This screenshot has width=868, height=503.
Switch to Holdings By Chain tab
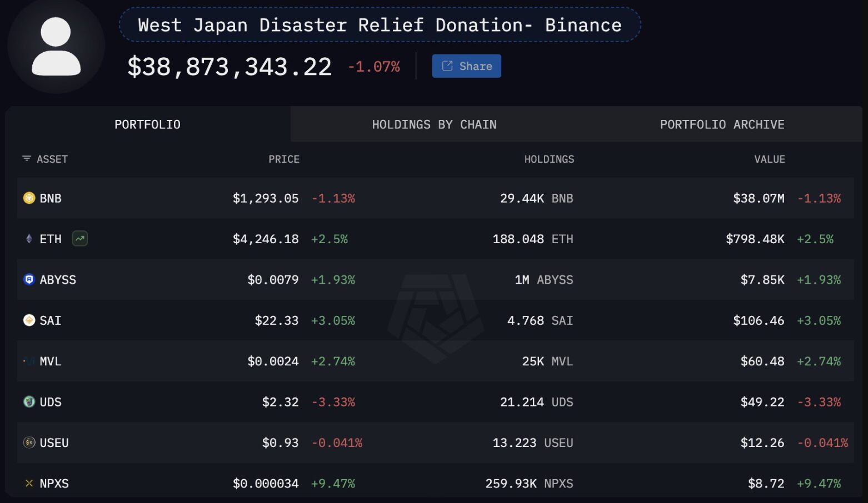[434, 124]
